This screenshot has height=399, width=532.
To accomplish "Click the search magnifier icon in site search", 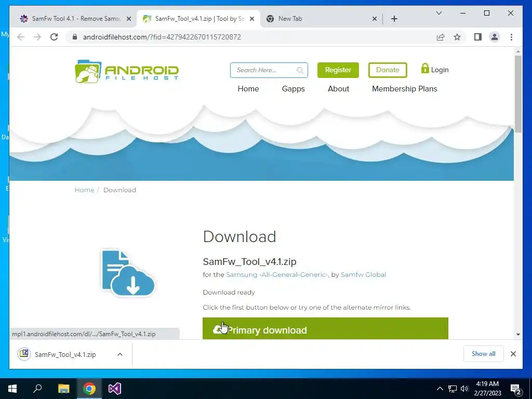I will [300, 70].
